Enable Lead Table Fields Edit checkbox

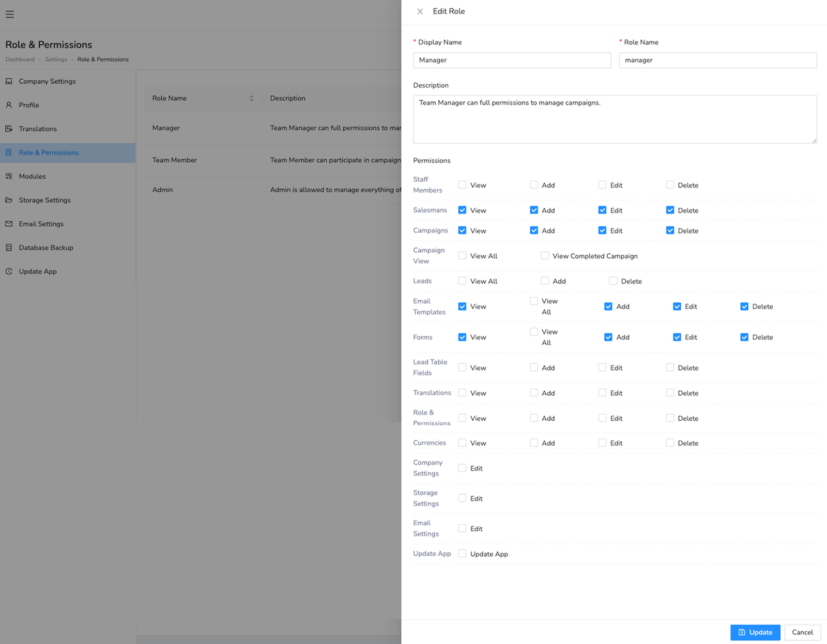602,367
